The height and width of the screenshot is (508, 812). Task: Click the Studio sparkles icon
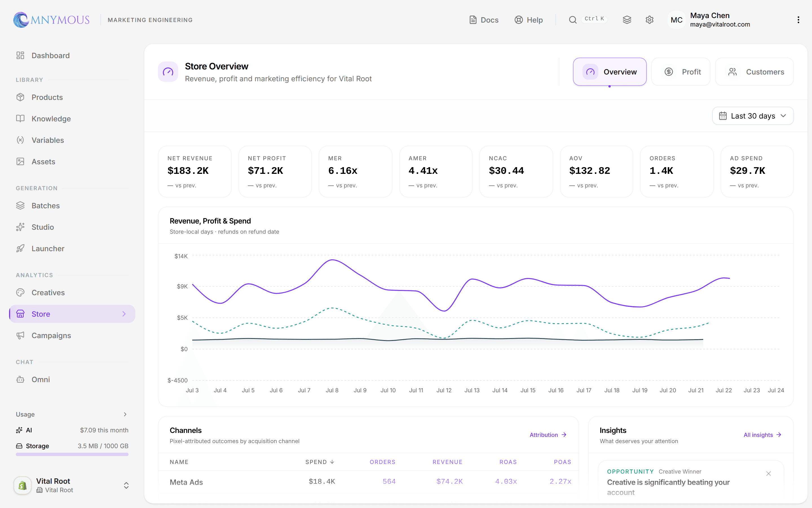(x=21, y=227)
